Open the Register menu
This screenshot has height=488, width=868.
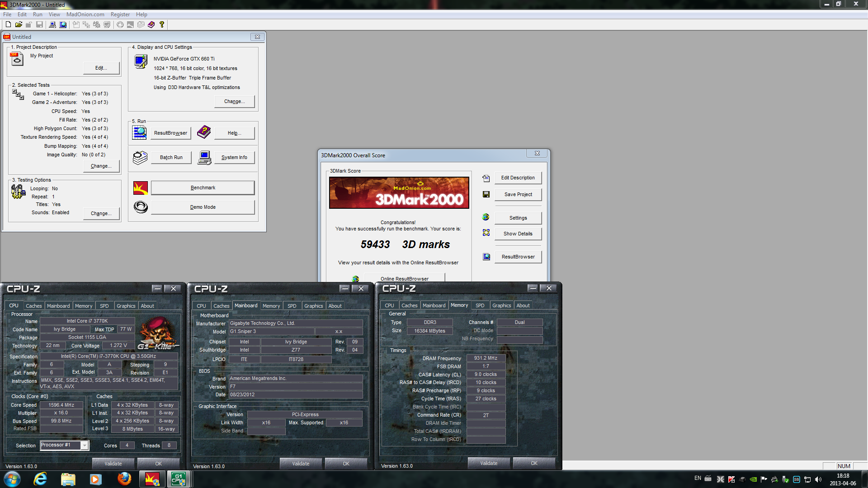click(120, 14)
